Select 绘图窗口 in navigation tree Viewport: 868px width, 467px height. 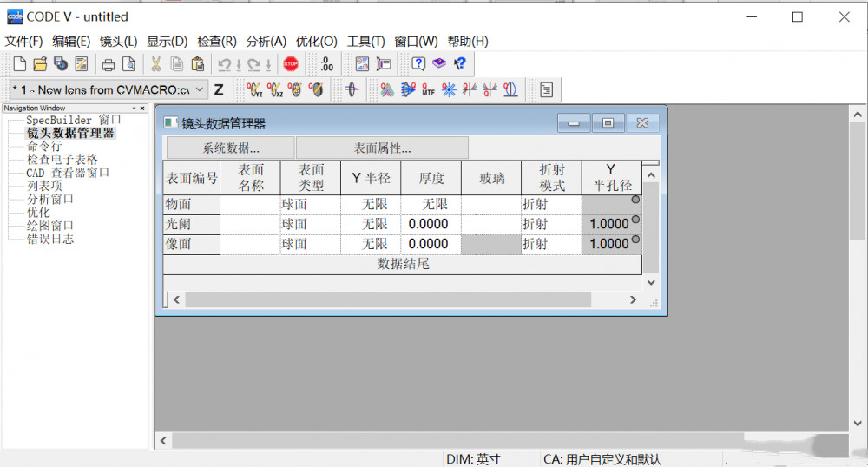point(49,226)
